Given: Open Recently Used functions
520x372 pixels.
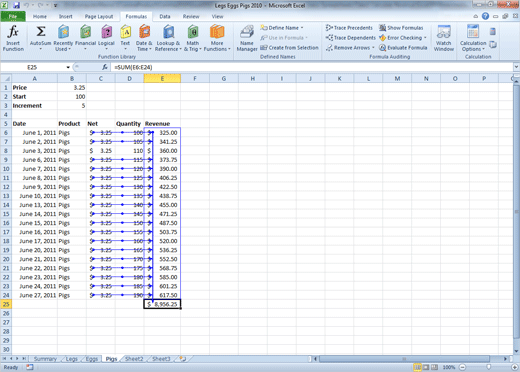Looking at the screenshot, I should 63,38.
